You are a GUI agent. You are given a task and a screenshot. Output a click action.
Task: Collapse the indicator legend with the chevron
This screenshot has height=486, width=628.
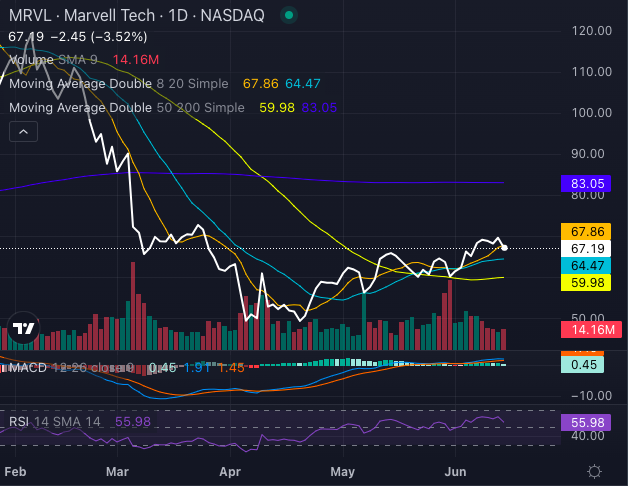point(24,131)
